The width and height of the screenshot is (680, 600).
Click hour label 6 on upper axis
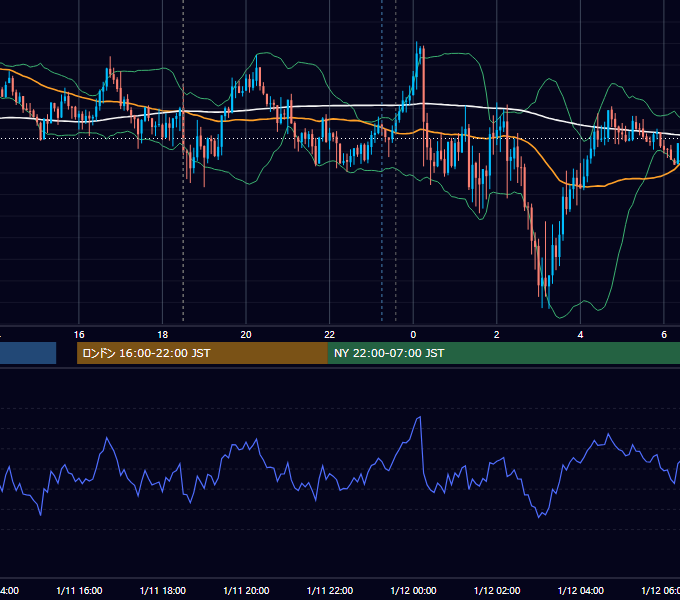(664, 335)
